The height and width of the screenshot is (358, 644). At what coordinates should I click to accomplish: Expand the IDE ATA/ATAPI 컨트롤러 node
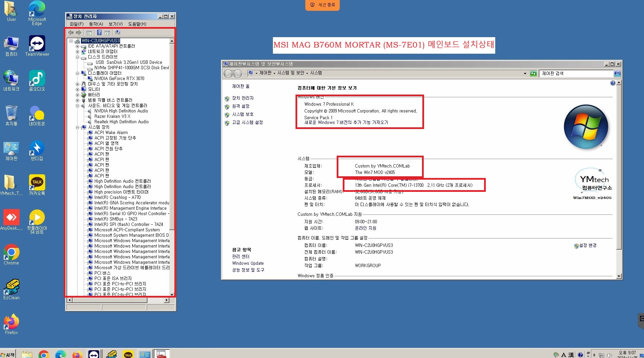click(x=77, y=46)
